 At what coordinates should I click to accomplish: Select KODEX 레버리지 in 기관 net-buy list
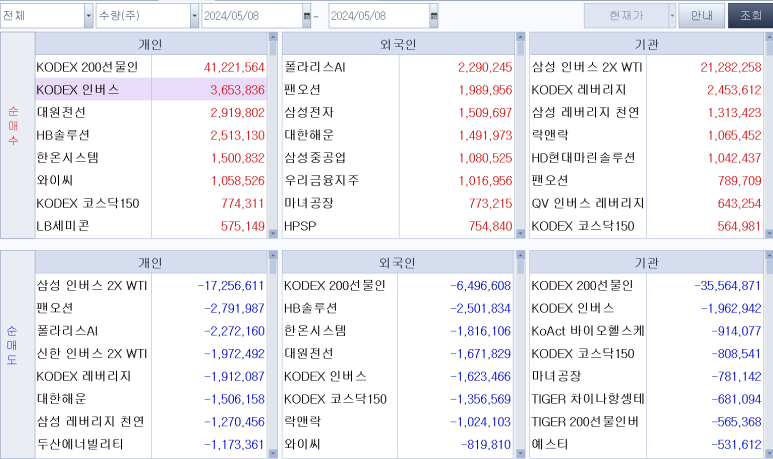[x=647, y=90]
